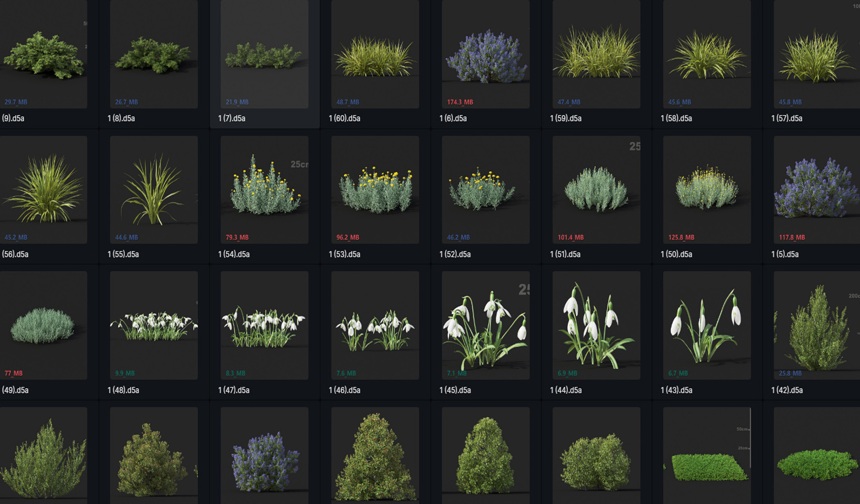
Task: Select the 29.7 MB green shrub thumbnail
Action: pyautogui.click(x=43, y=54)
